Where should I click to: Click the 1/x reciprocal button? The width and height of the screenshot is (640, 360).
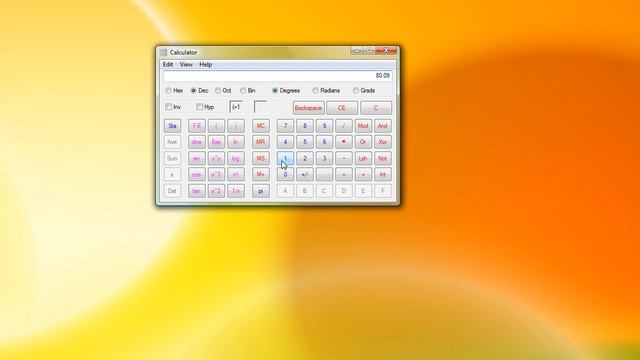pyautogui.click(x=236, y=191)
